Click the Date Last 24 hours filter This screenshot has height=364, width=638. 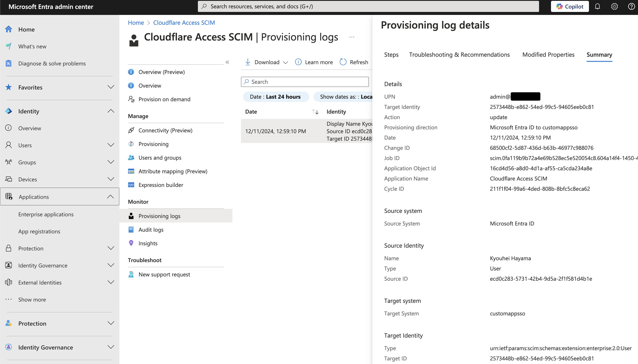coord(276,97)
